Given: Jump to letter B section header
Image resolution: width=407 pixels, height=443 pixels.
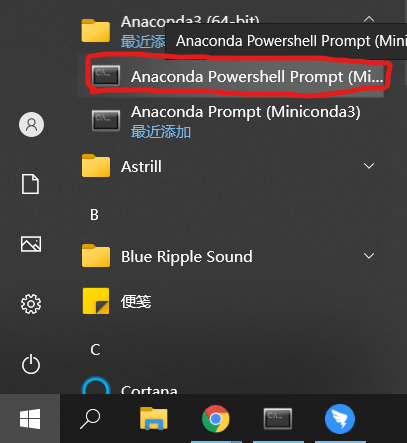Looking at the screenshot, I should 94,215.
